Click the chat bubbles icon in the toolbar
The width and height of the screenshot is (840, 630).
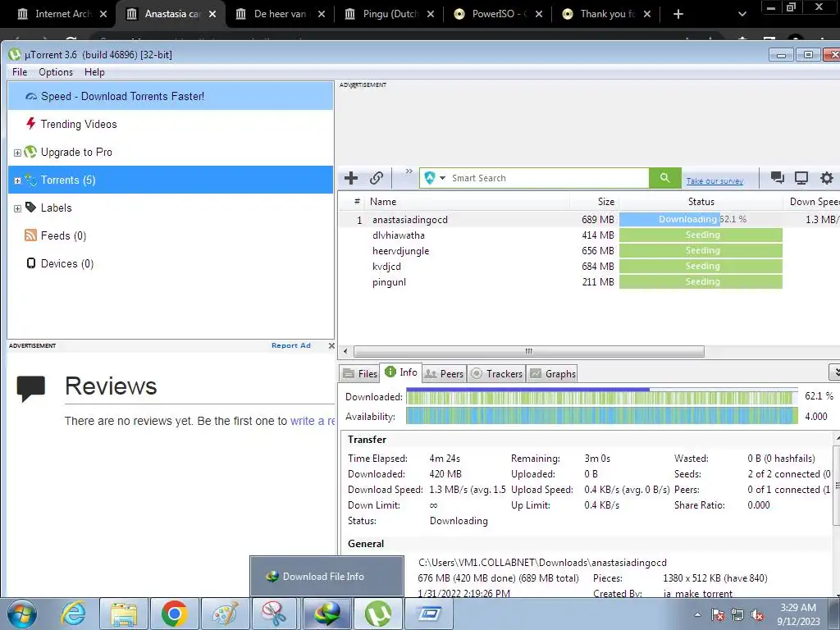[x=777, y=177]
